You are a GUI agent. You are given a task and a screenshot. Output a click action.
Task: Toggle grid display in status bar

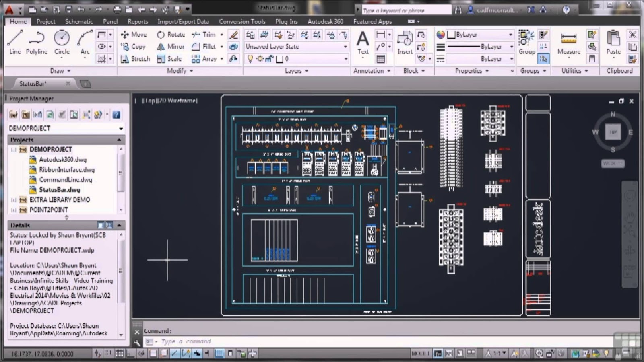pos(119,354)
